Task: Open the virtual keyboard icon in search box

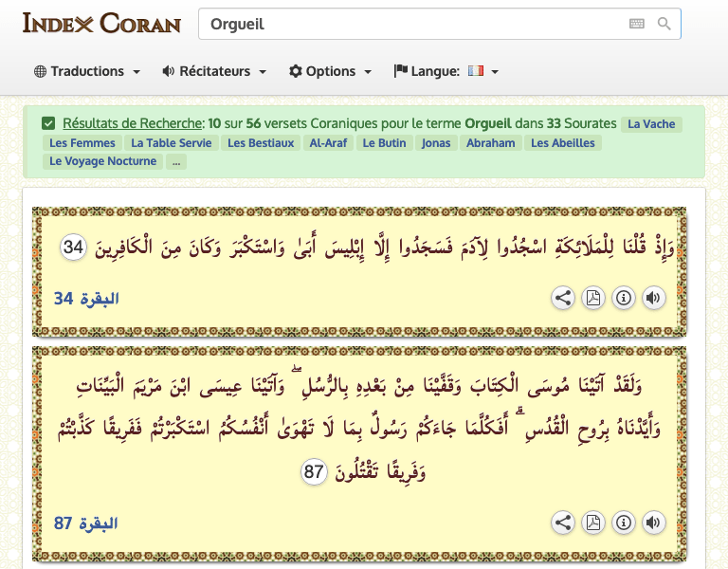Action: [637, 24]
